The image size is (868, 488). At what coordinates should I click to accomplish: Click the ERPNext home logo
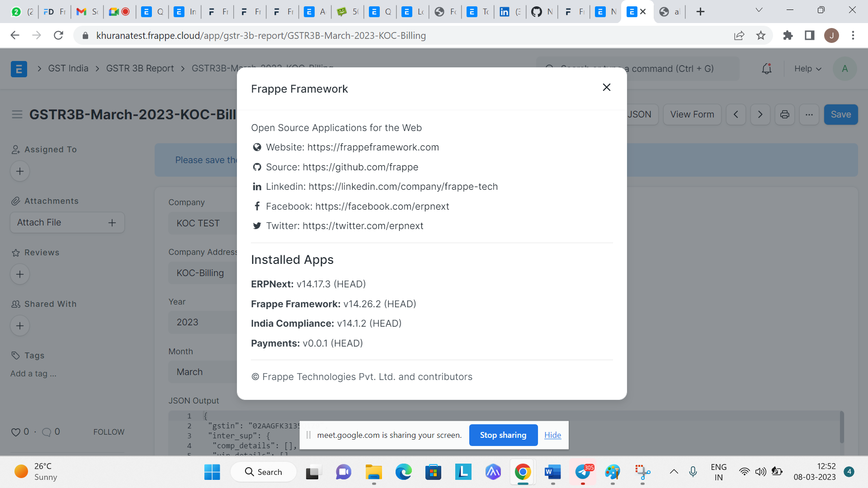[x=19, y=69]
